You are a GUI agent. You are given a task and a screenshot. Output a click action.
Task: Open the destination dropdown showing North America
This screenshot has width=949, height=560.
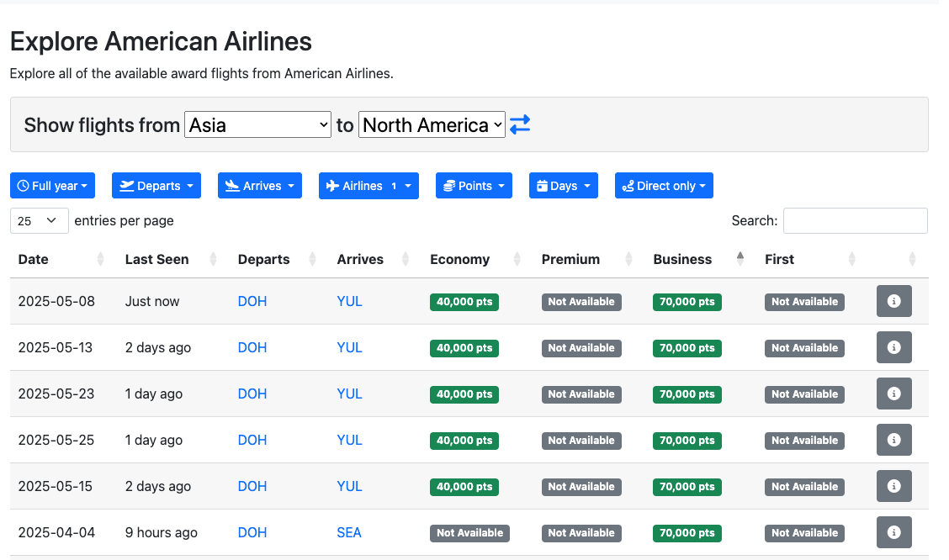coord(432,125)
